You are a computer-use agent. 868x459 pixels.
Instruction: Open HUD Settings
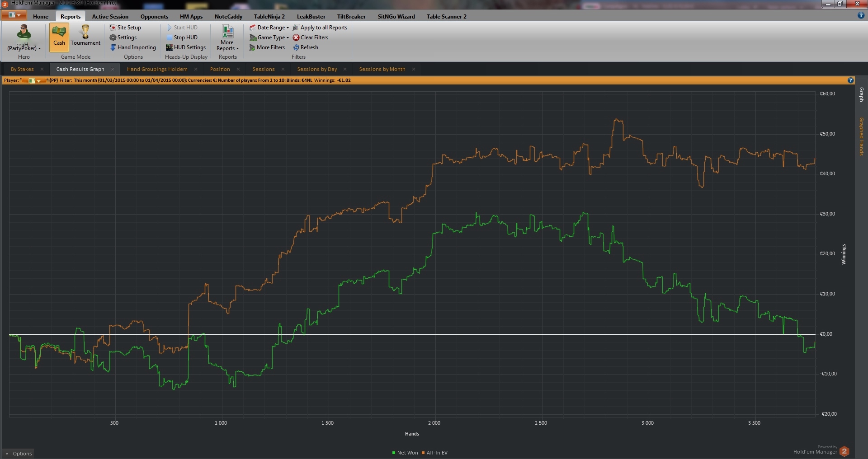pos(186,47)
